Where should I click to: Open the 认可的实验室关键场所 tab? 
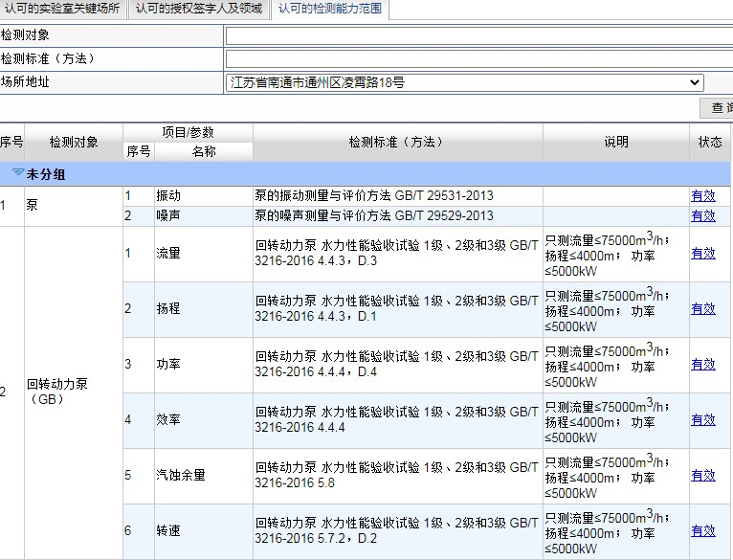62,9
